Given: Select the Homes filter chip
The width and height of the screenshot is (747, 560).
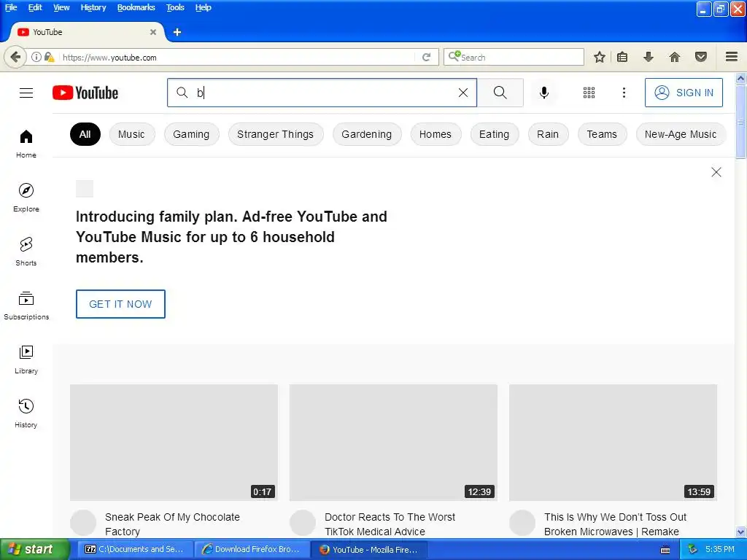Looking at the screenshot, I should tap(436, 134).
